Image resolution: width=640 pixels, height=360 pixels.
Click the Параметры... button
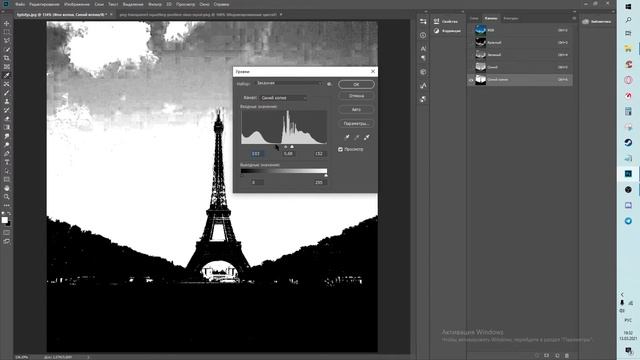click(356, 123)
